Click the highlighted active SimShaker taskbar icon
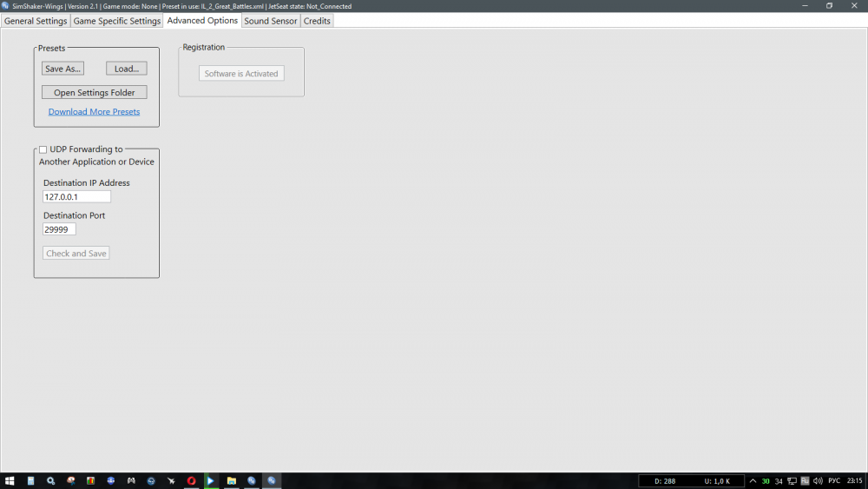This screenshot has width=868, height=489. [271, 480]
